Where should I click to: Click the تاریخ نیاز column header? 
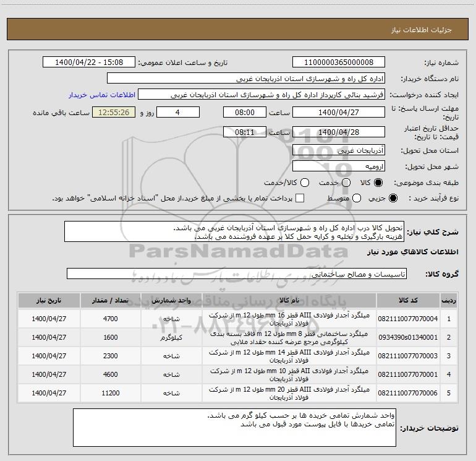[49, 300]
